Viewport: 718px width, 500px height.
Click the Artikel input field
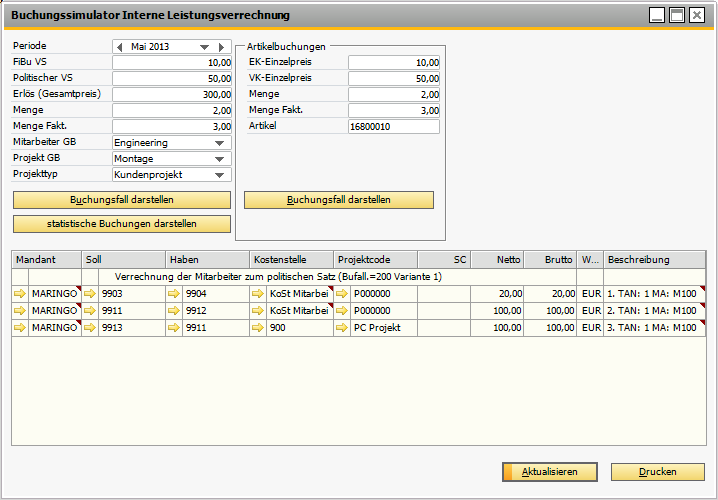(x=393, y=127)
